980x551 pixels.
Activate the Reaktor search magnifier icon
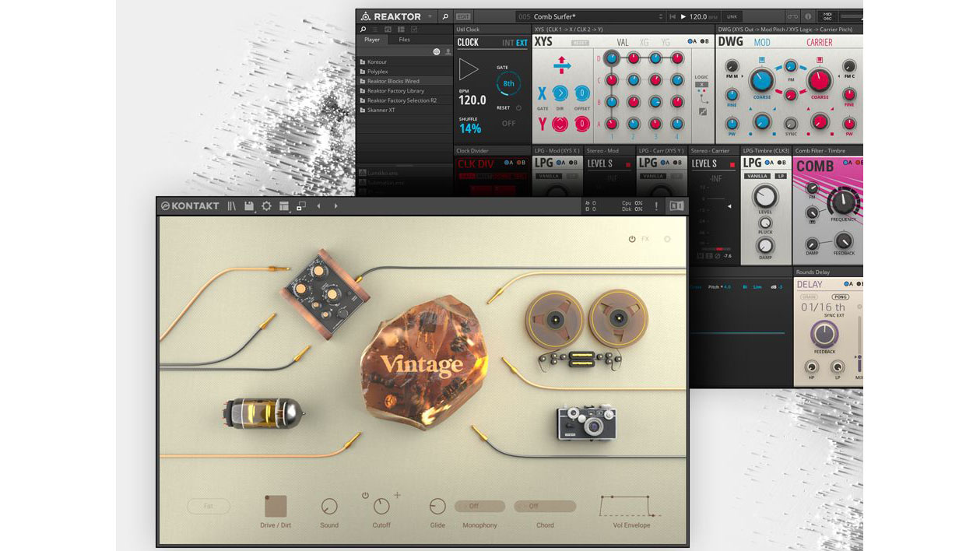pyautogui.click(x=446, y=16)
